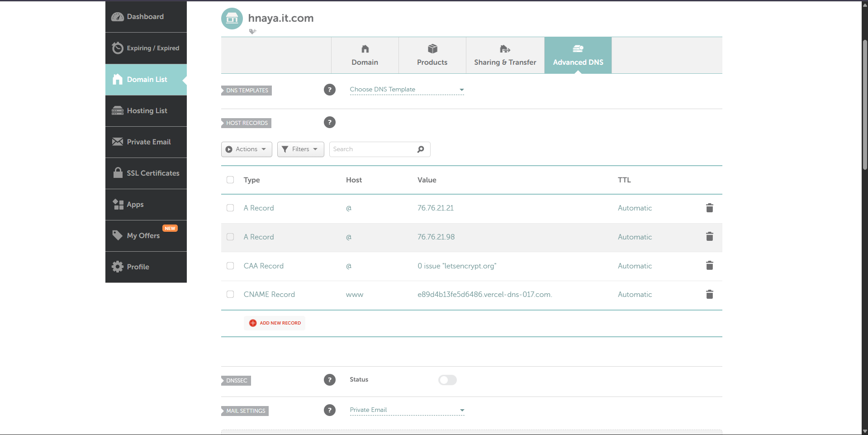This screenshot has width=868, height=435.
Task: Open the Choose DNS Template dropdown
Action: tap(407, 90)
